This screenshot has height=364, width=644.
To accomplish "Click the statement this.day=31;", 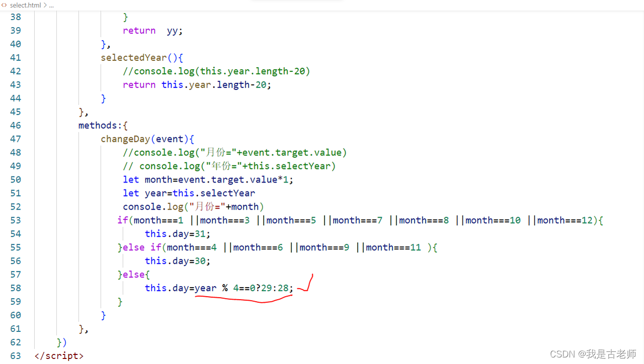I will coord(178,234).
